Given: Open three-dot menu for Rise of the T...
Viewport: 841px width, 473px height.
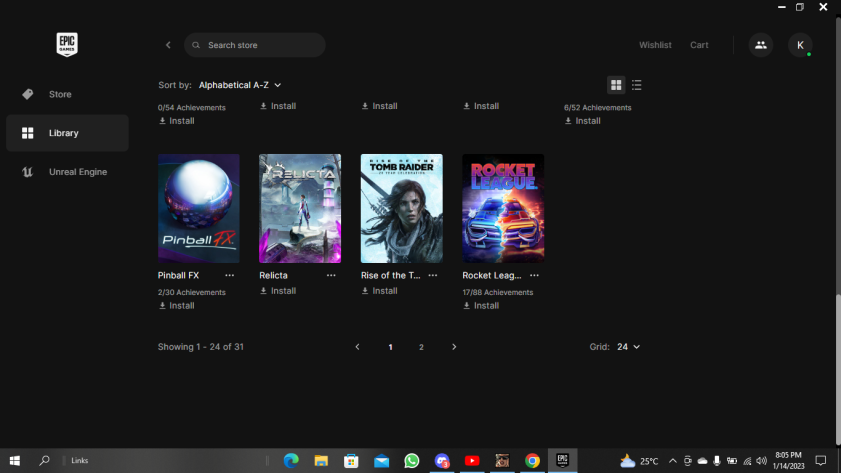Looking at the screenshot, I should tap(433, 275).
